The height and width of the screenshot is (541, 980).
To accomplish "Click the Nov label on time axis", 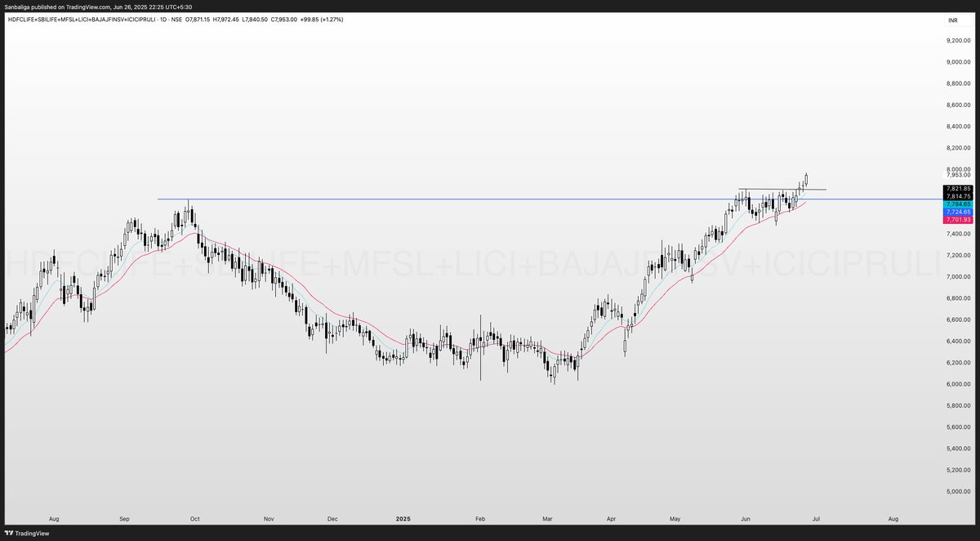I will [x=270, y=519].
